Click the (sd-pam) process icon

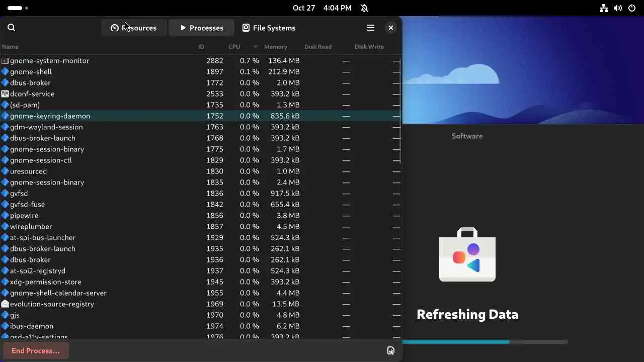(x=5, y=105)
